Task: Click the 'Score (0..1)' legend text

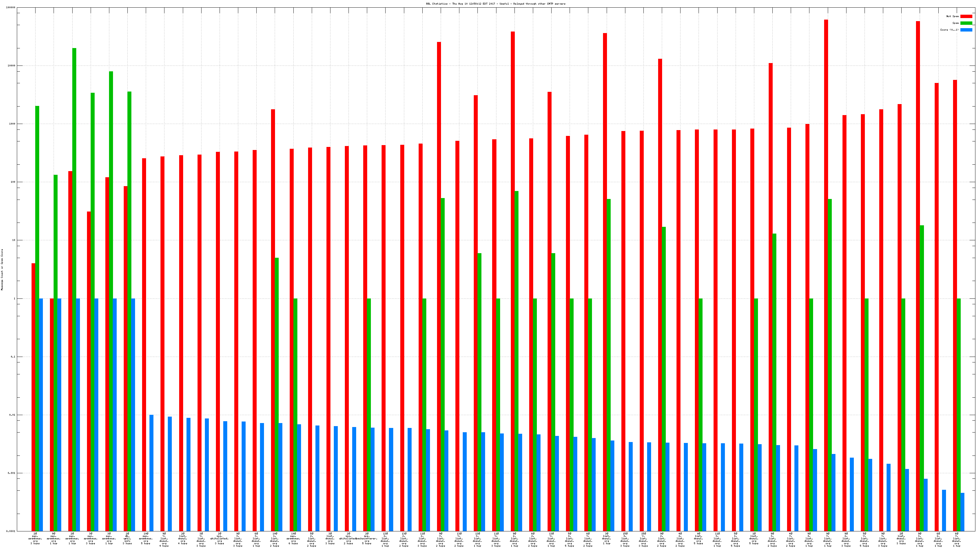Action: 949,30
